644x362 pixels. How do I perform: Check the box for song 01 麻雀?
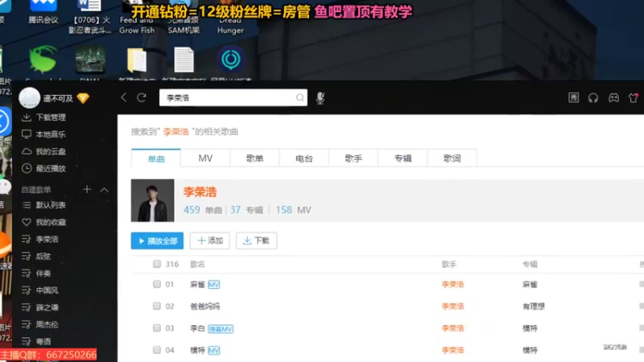point(157,284)
